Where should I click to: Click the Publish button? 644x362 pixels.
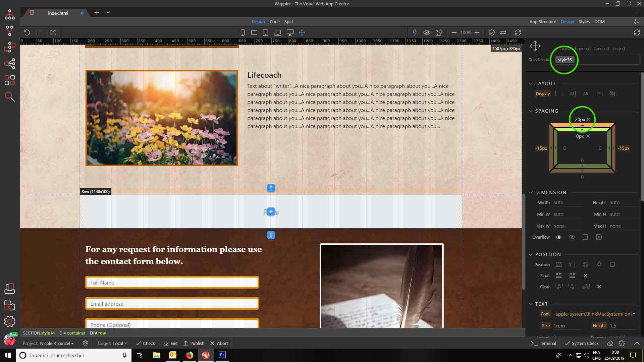[x=194, y=343]
